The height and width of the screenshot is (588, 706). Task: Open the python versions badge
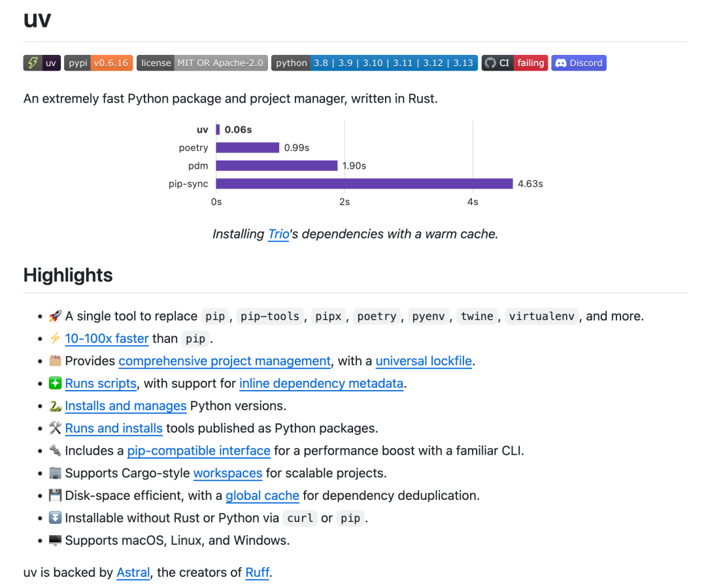point(374,63)
